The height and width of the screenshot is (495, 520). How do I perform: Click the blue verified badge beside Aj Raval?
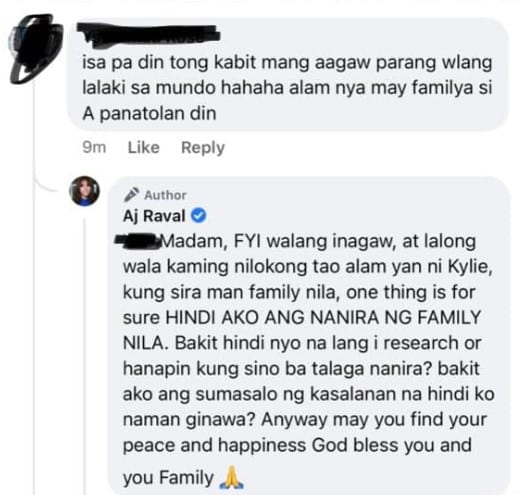coord(199,216)
